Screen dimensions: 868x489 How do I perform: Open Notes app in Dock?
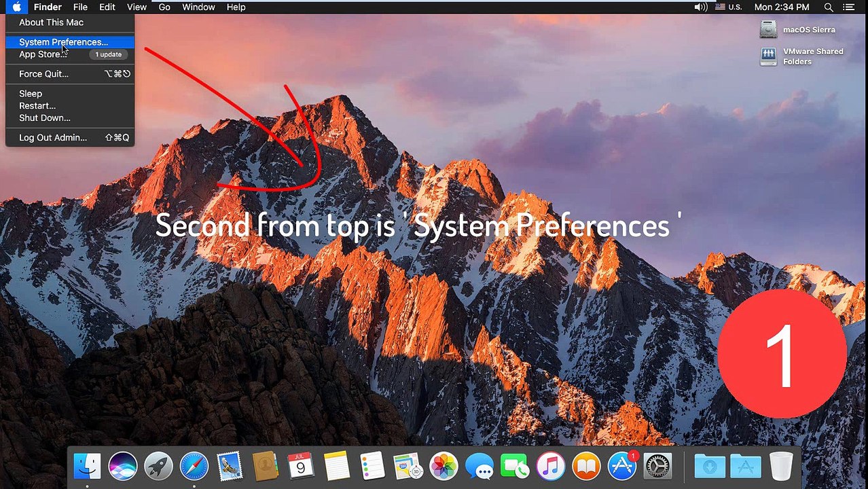[337, 467]
